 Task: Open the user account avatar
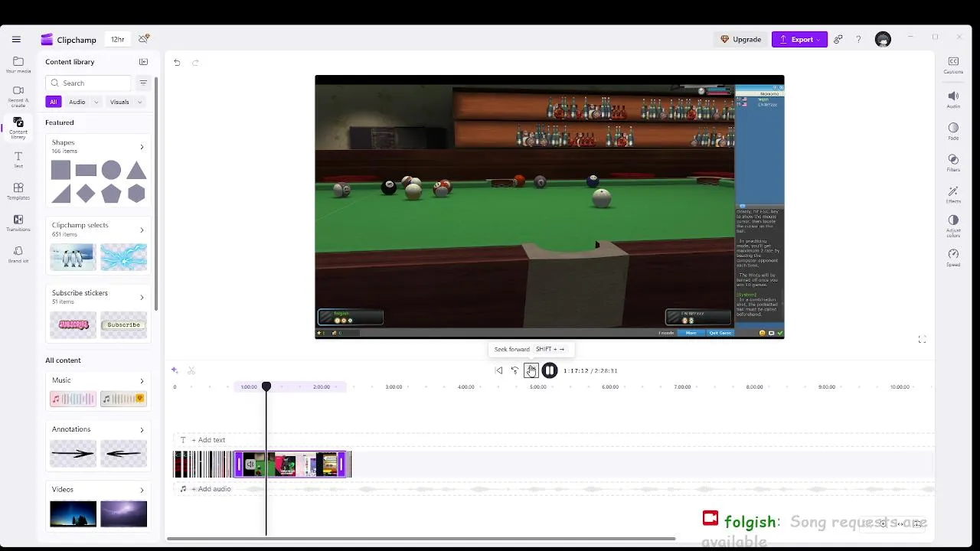click(x=883, y=40)
